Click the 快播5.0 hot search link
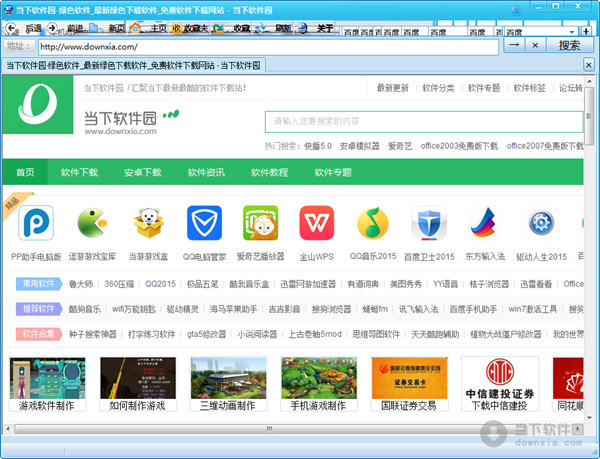The height and width of the screenshot is (459, 600). 318,146
